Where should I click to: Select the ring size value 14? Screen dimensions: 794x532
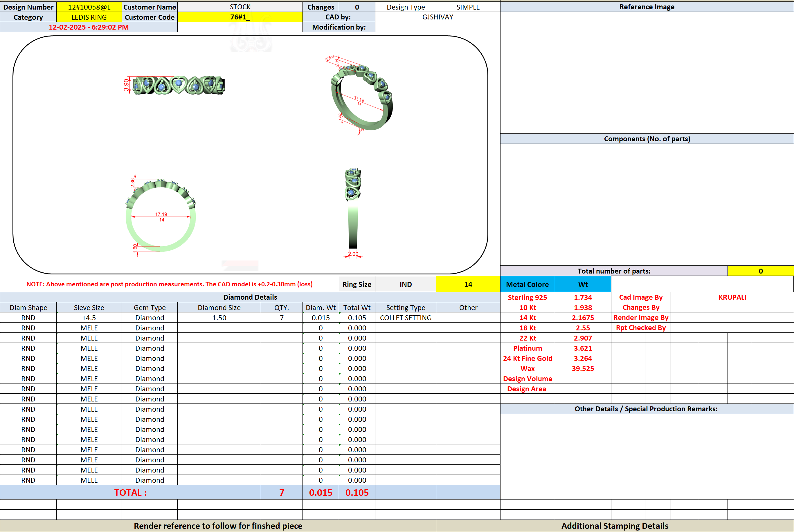pyautogui.click(x=468, y=284)
